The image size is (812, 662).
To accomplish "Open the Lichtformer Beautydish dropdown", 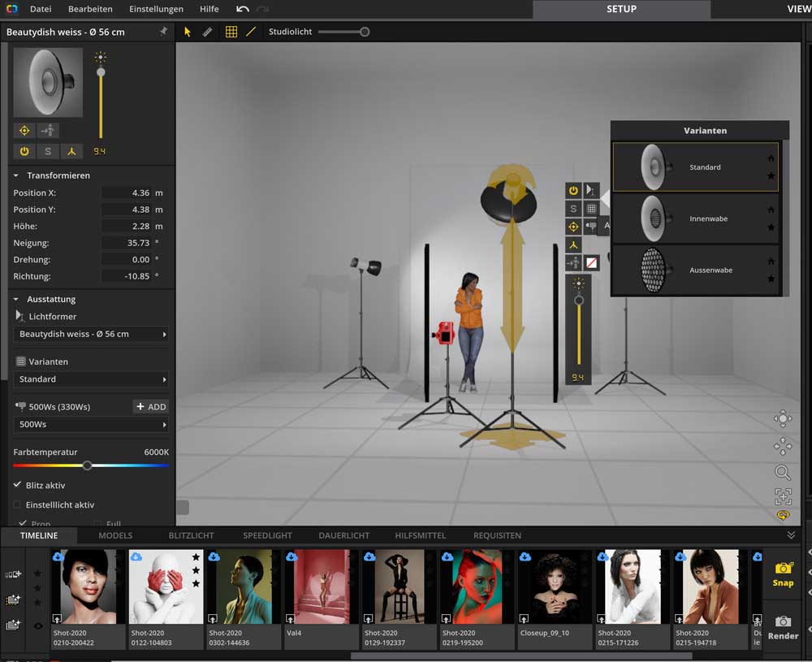I will 91,334.
